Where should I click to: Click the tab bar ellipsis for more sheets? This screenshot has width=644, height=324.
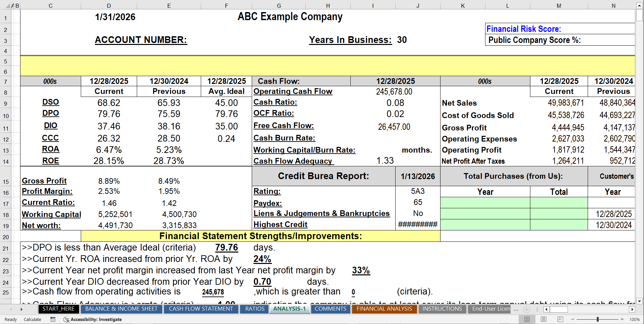(x=516, y=309)
